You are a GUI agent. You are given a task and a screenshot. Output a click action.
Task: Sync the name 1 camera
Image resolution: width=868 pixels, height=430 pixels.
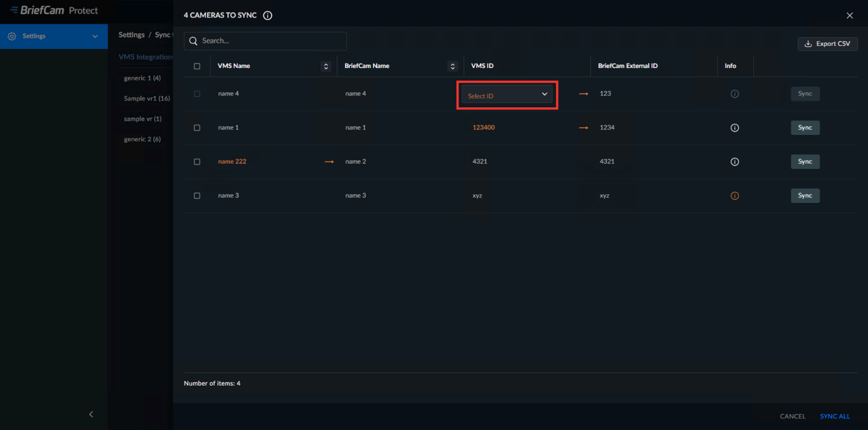pos(805,128)
